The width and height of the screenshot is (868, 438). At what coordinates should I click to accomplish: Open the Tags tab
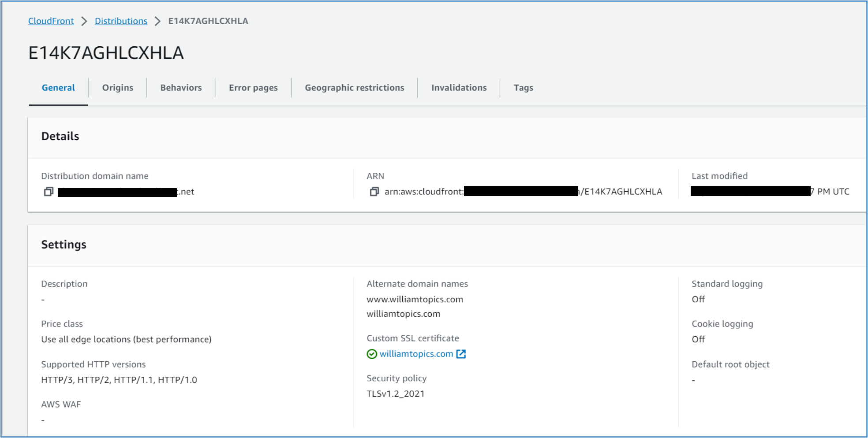523,87
